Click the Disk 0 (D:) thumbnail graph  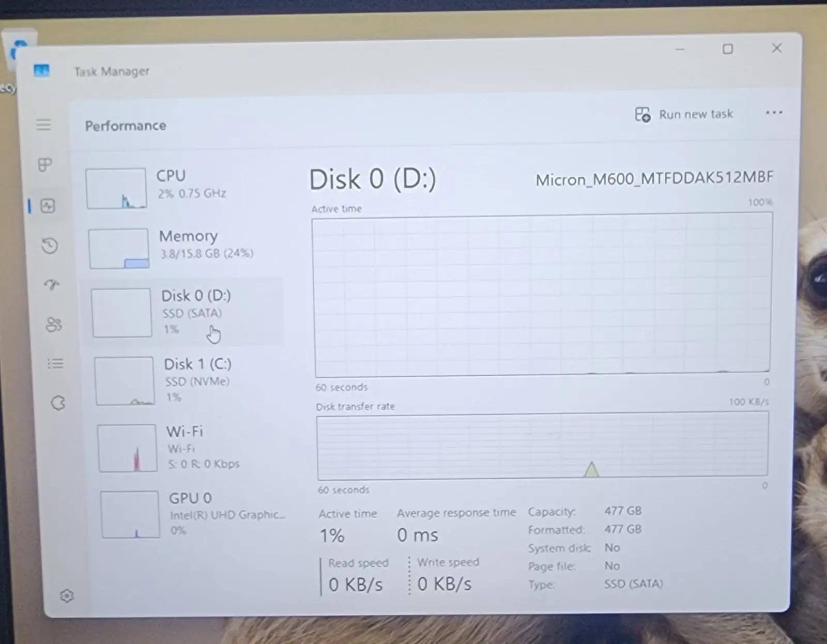click(121, 313)
